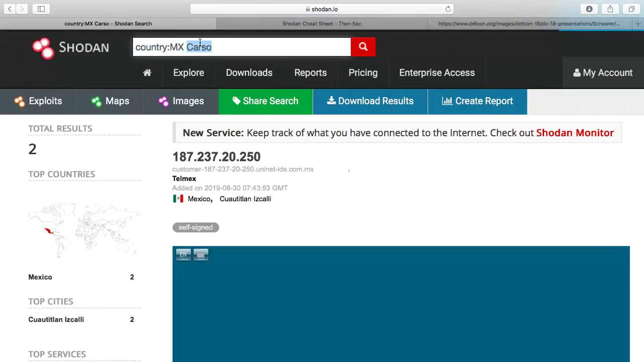Open Pricing menu item
The image size is (644, 362).
point(363,72)
